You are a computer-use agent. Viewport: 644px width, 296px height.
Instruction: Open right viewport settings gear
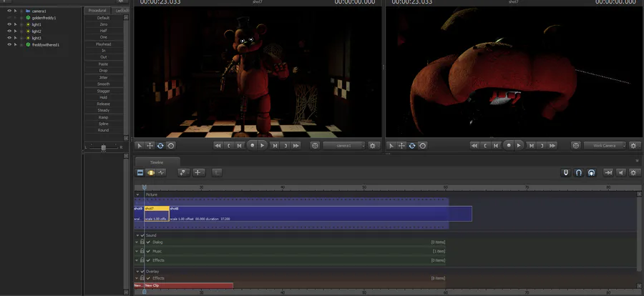[633, 146]
